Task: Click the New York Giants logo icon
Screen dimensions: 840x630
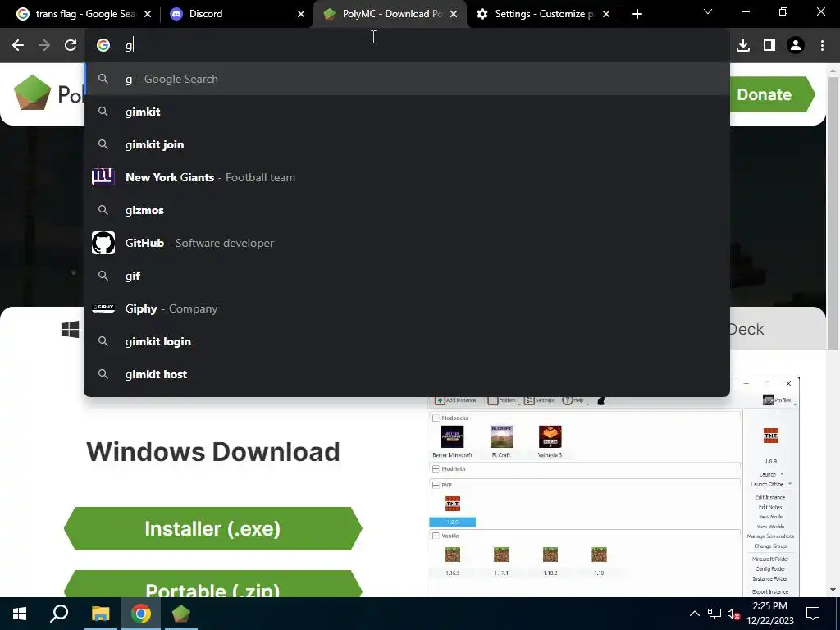Action: pos(103,176)
